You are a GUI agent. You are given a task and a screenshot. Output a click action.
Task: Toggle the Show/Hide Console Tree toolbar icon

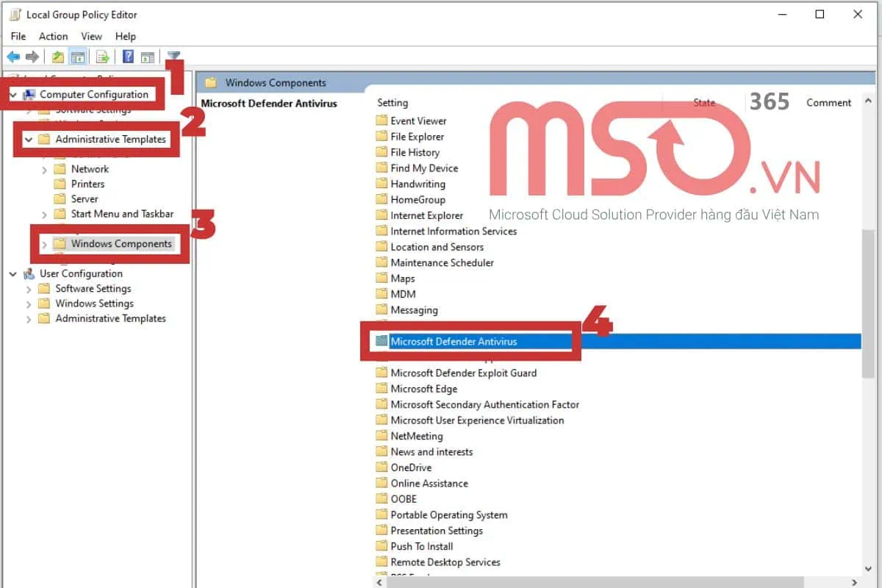click(78, 57)
